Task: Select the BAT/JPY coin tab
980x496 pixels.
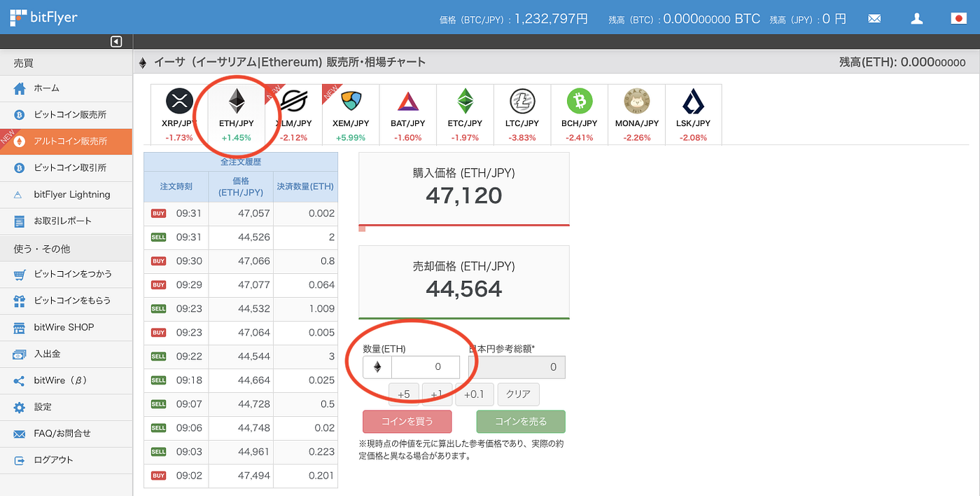Action: tap(407, 114)
